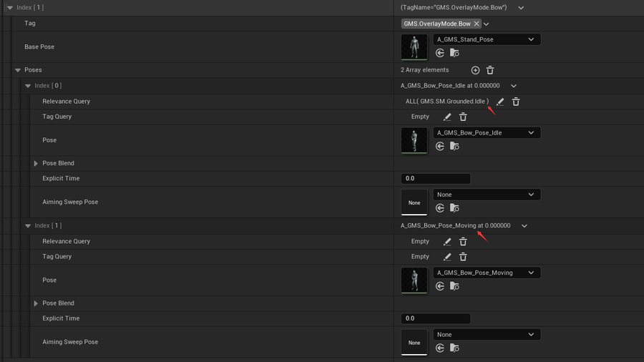Screen dimensions: 644x362
Task: Open the A_GMS_Stand_Pose asset dropdown
Action: coord(487,39)
